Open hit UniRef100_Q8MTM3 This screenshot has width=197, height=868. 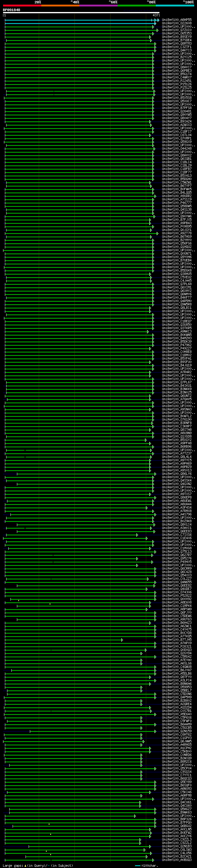click(x=177, y=43)
